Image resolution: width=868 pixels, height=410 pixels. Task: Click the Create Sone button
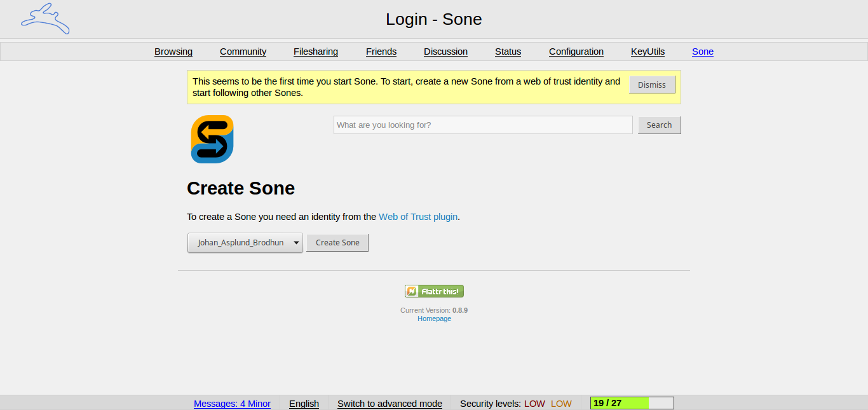(x=337, y=243)
